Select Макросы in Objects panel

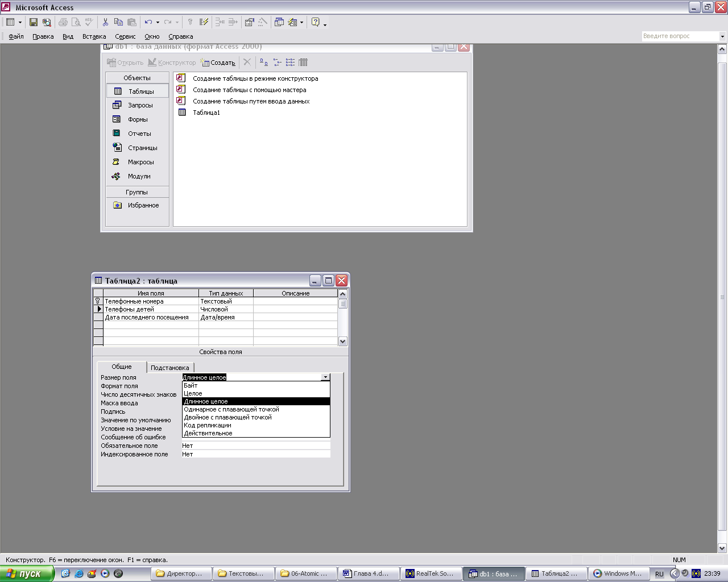tap(137, 162)
